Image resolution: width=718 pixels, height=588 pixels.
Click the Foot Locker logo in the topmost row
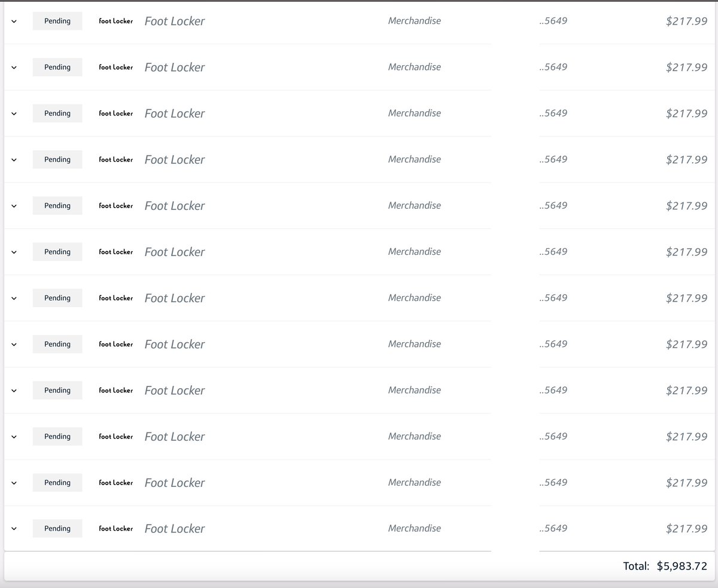click(x=116, y=21)
